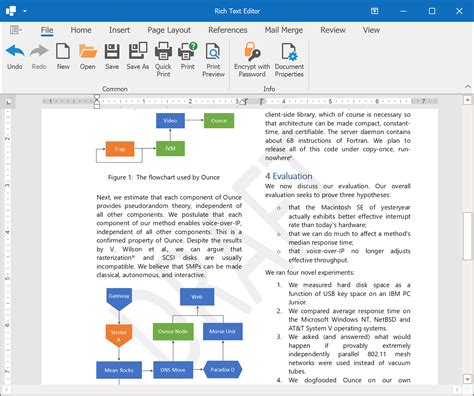Open the Mail Merge tab
The height and width of the screenshot is (396, 474).
[284, 30]
